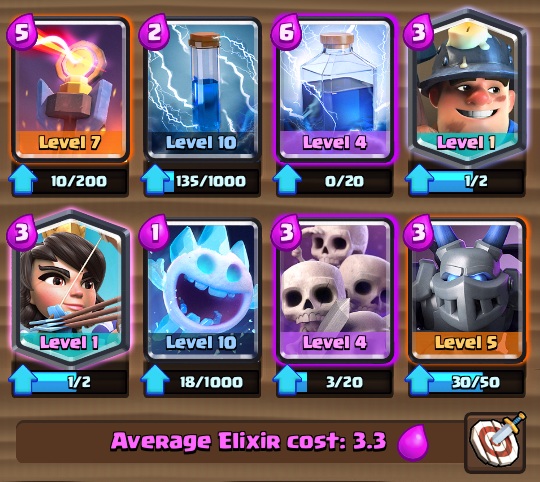Image resolution: width=540 pixels, height=482 pixels.
Task: Click Zap's blue upgrade arrow
Action: (155, 180)
